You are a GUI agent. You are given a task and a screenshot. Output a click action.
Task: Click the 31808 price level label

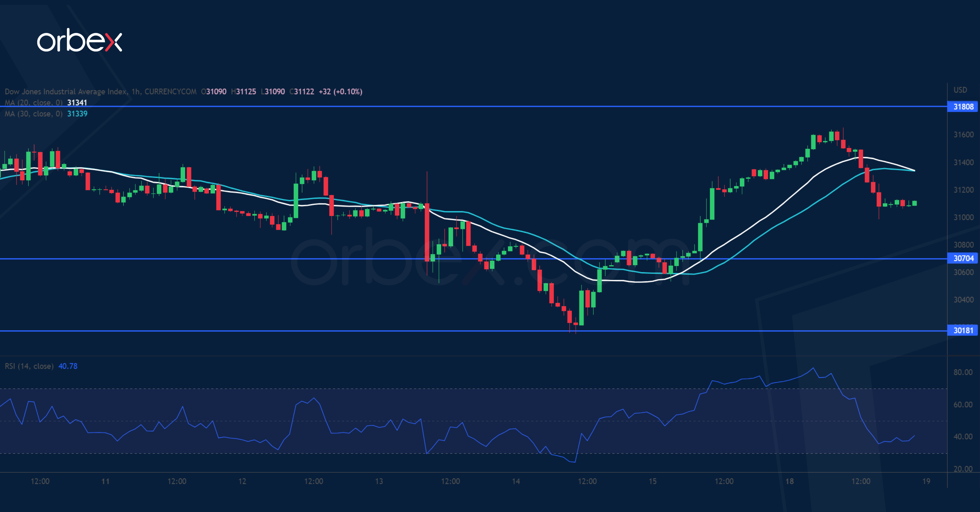(x=963, y=106)
